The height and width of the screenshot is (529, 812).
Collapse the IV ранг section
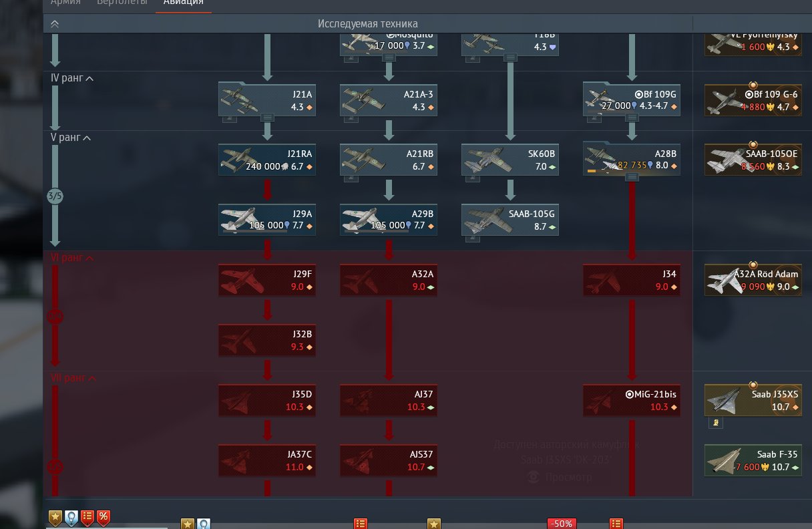pyautogui.click(x=90, y=78)
